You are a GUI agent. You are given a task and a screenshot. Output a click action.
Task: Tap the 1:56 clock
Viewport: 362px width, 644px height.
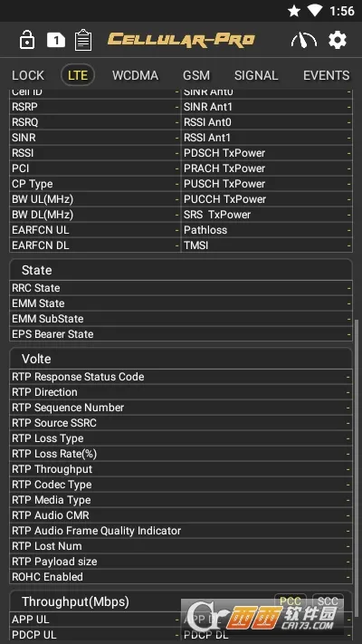342,11
